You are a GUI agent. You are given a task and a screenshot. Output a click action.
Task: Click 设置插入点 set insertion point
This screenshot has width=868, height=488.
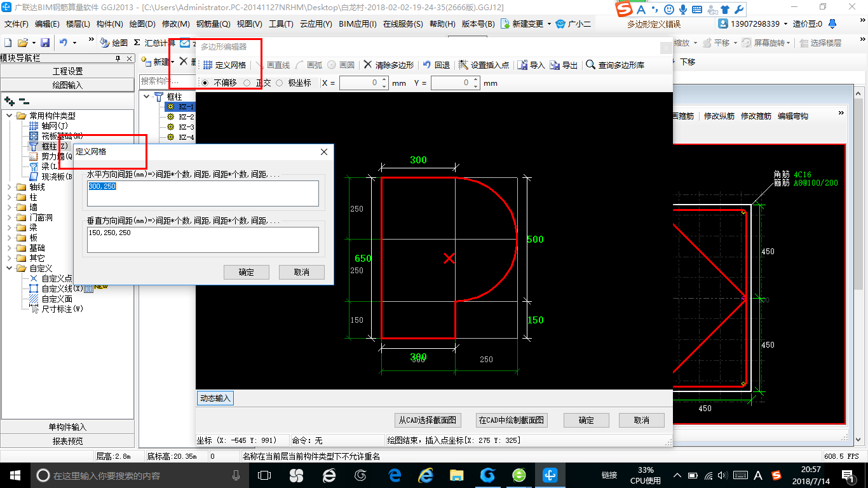pos(484,65)
